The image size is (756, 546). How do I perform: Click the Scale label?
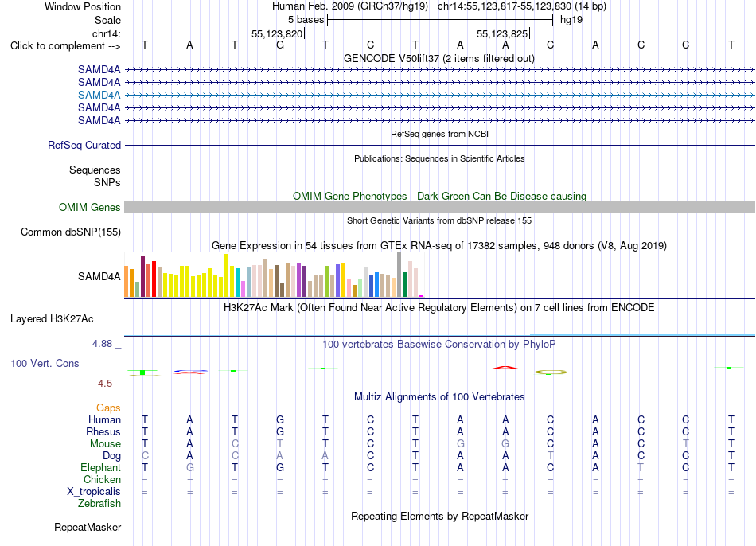[x=107, y=20]
